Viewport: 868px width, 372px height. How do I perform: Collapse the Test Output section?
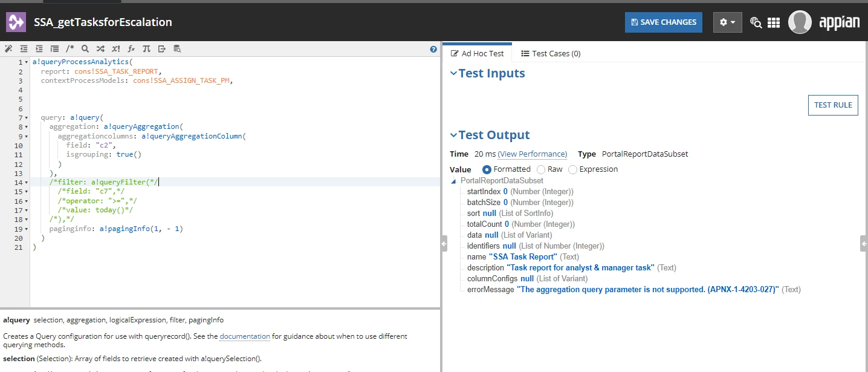coord(454,135)
